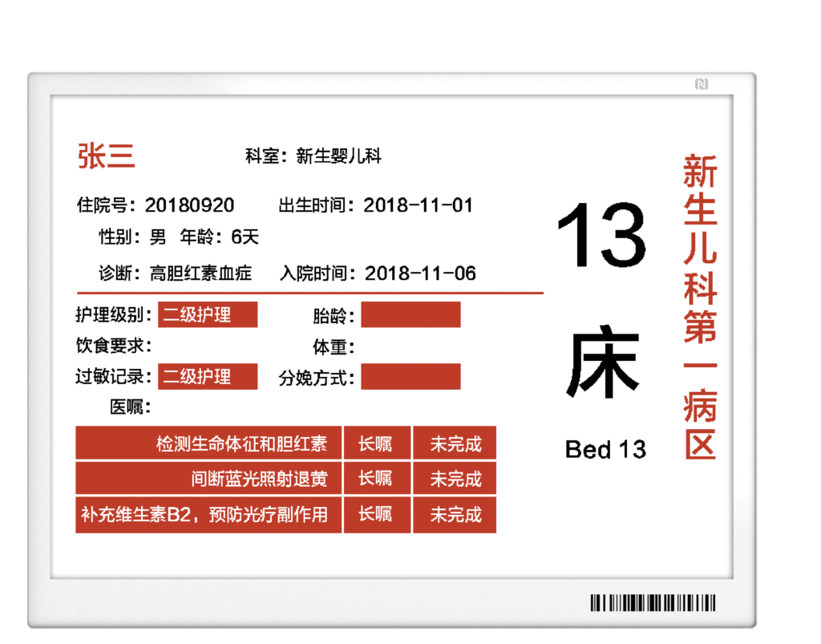Click the 体重 label
Image resolution: width=821 pixels, height=644 pixels.
coord(333,346)
